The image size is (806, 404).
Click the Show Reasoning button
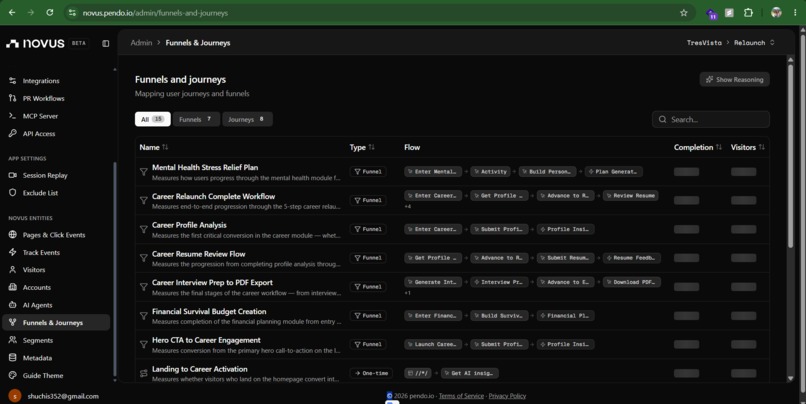(734, 80)
